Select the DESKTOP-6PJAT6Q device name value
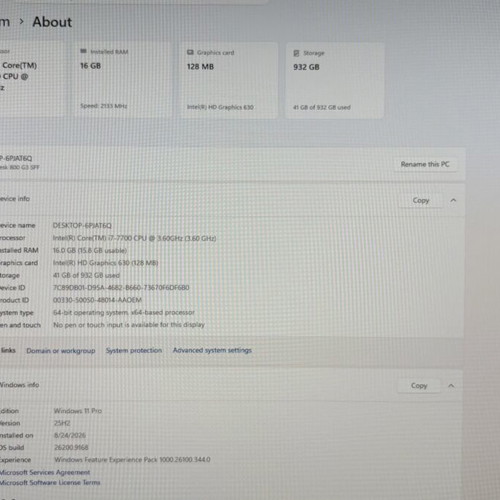The width and height of the screenshot is (500, 500). tap(82, 225)
